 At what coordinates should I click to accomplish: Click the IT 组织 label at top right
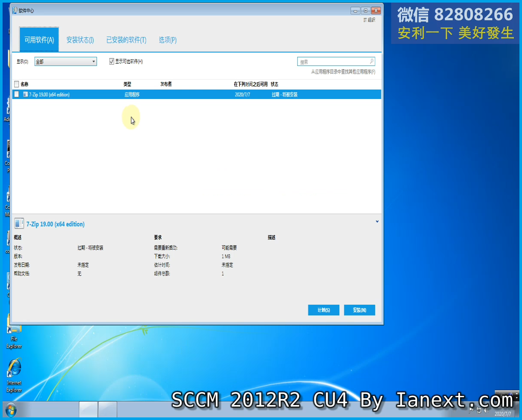click(369, 20)
